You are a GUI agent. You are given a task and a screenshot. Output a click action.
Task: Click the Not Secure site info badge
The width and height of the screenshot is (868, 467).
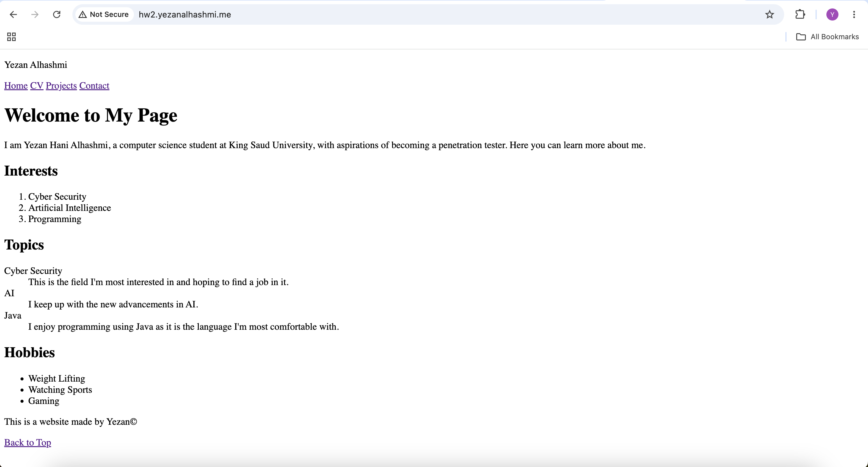[x=104, y=14]
